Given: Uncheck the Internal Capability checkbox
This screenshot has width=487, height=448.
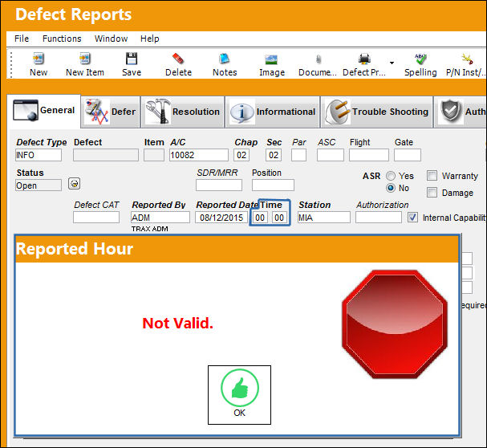Looking at the screenshot, I should click(x=412, y=218).
